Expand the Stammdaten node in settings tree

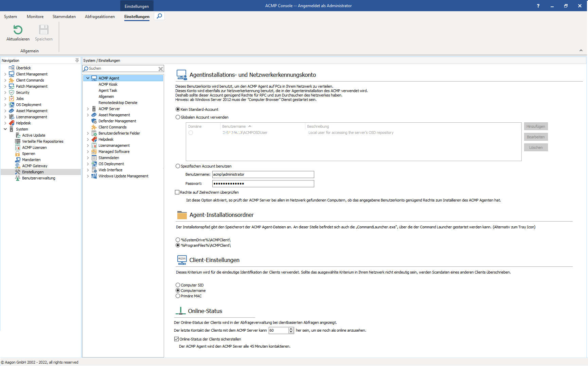[88, 158]
